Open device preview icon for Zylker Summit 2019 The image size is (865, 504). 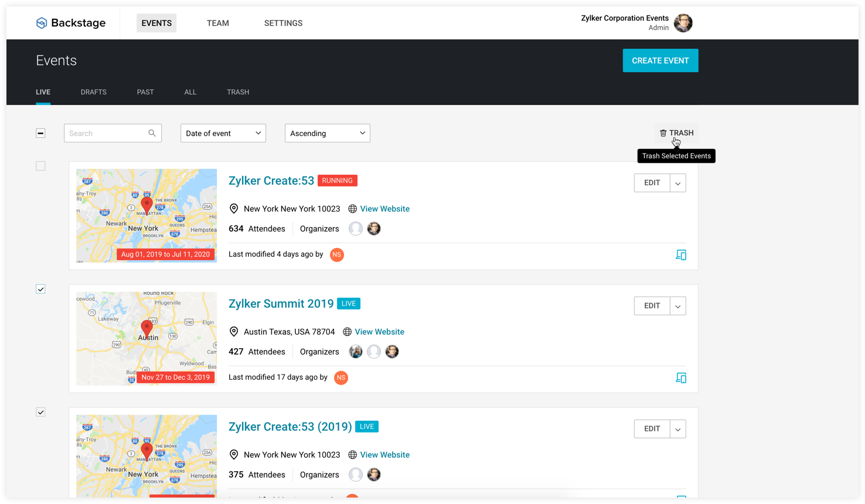pos(681,378)
